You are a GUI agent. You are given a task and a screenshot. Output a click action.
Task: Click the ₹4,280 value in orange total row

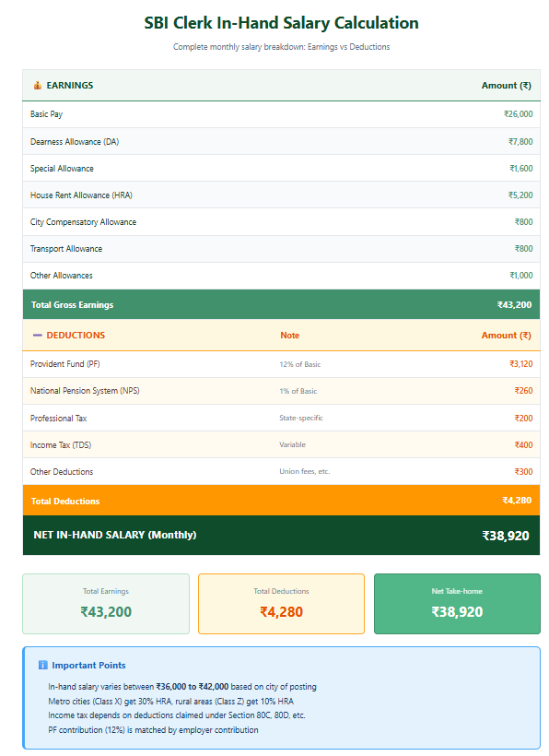coord(517,500)
